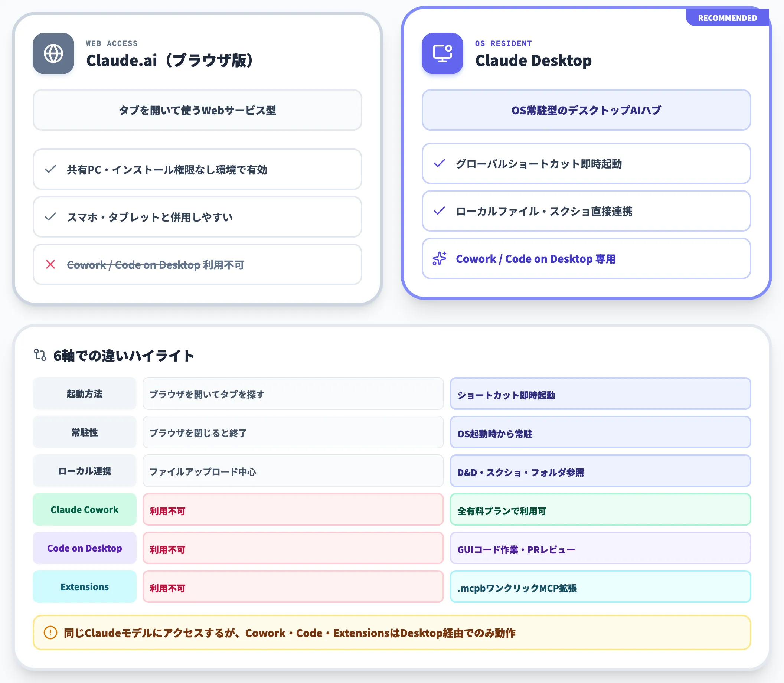Select the purple Code on Desktop label
The image size is (784, 683).
pos(85,548)
